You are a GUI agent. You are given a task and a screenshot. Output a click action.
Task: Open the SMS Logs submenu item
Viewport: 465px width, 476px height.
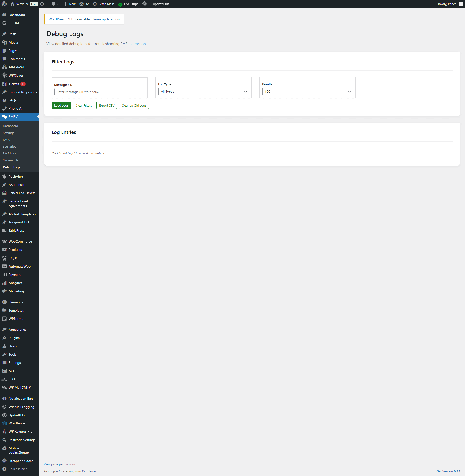(x=10, y=153)
